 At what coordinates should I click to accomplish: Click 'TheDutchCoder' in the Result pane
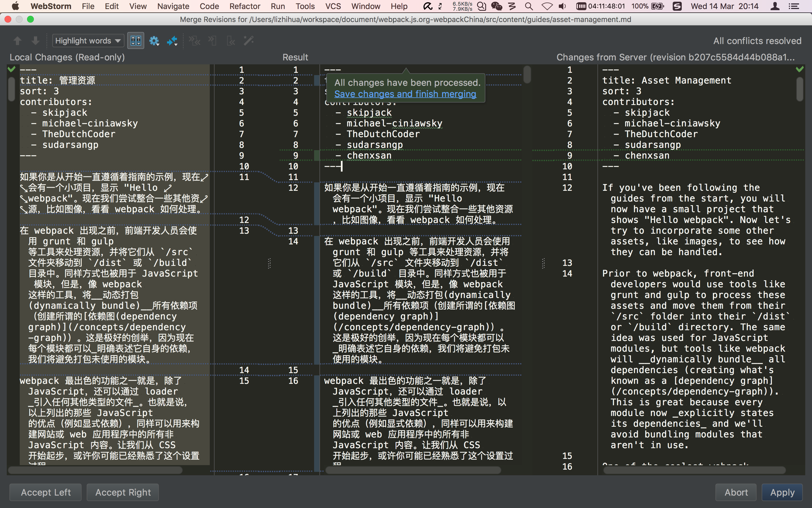[383, 134]
